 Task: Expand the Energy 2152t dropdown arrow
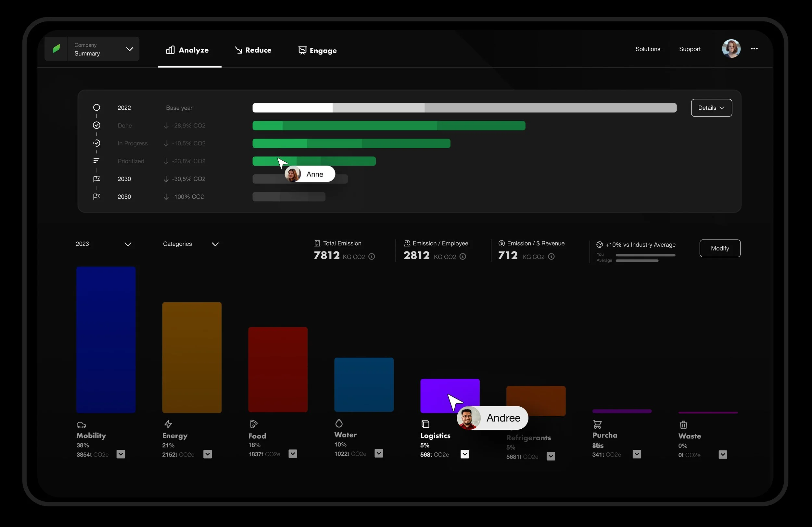pyautogui.click(x=208, y=454)
